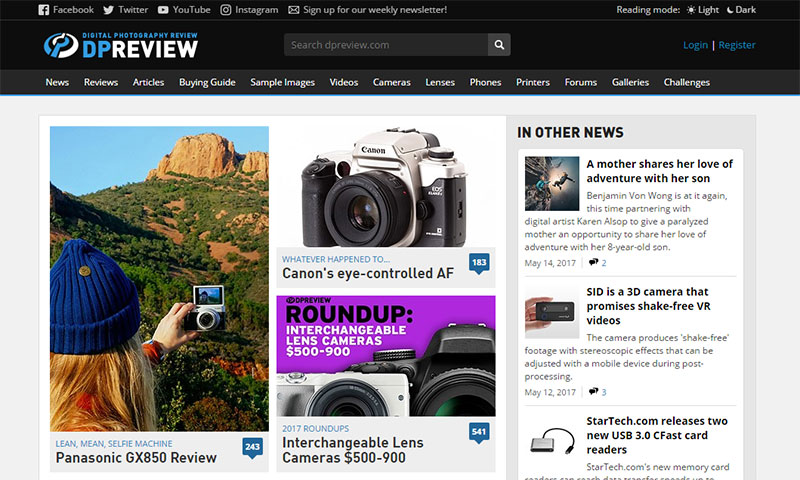Open the Canon film camera image
The height and width of the screenshot is (480, 800).
386,187
